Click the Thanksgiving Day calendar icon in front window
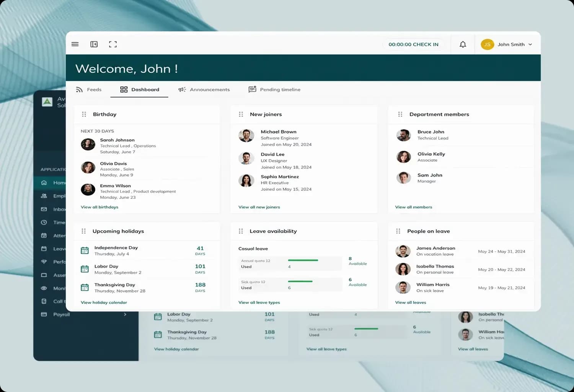Image resolution: width=574 pixels, height=392 pixels. (85, 287)
